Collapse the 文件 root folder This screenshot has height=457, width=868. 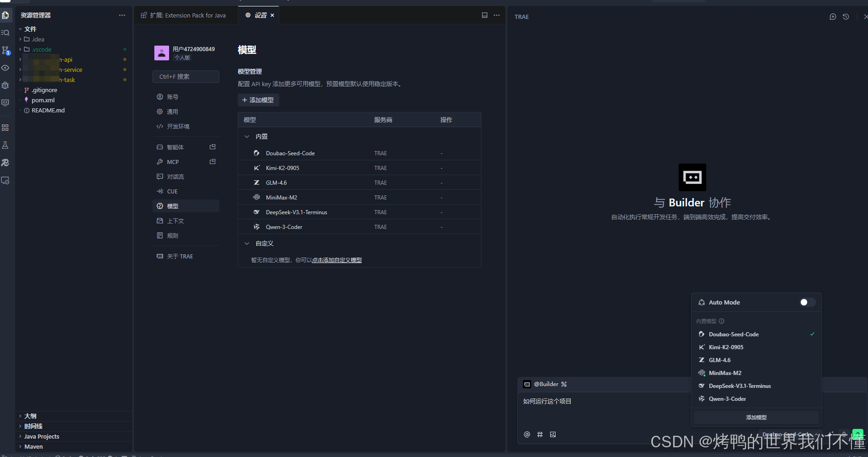20,29
